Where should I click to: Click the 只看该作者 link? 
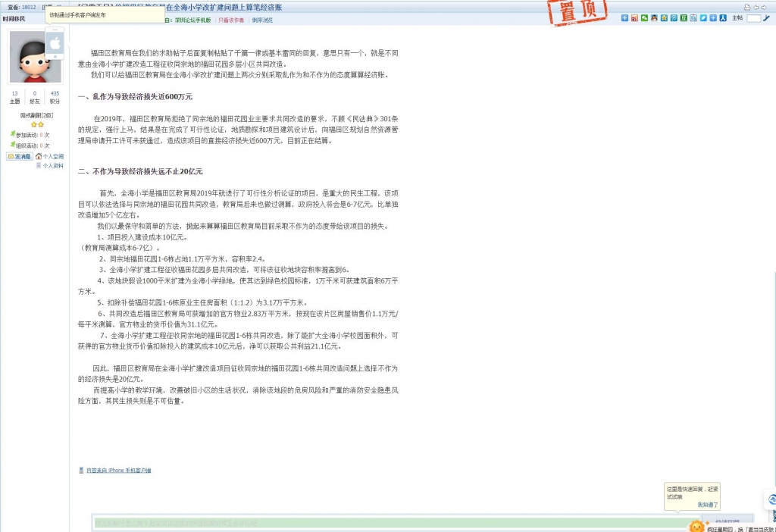pyautogui.click(x=232, y=20)
